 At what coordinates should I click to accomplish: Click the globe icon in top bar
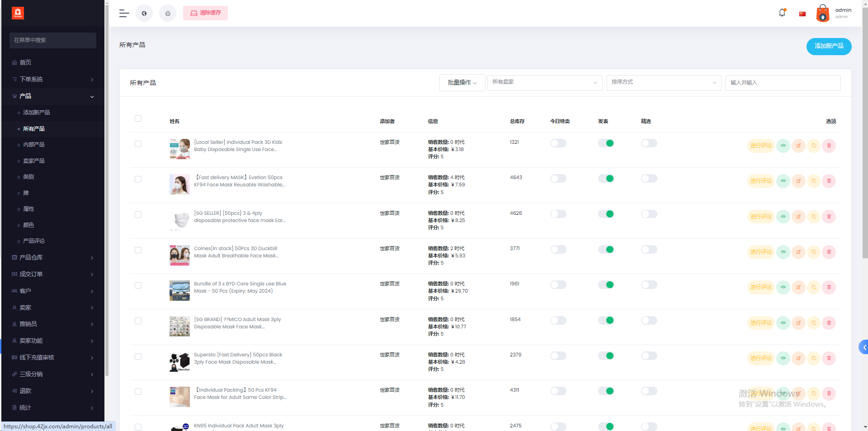(x=144, y=14)
